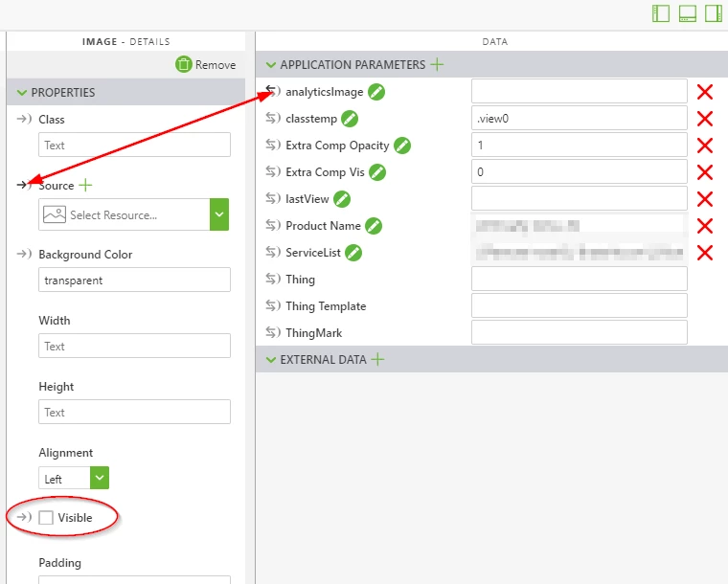Viewport: 728px width, 584px height.
Task: Click the Select Resource image field
Action: tap(125, 214)
